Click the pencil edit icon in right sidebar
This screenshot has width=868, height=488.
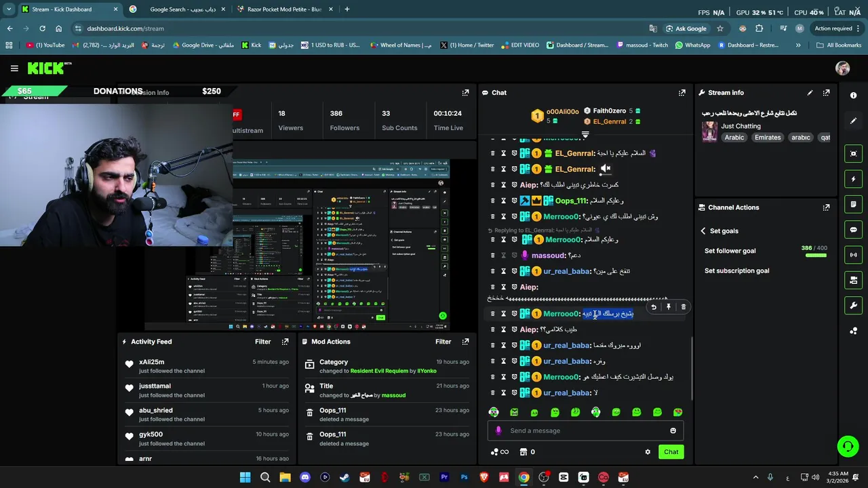(853, 121)
